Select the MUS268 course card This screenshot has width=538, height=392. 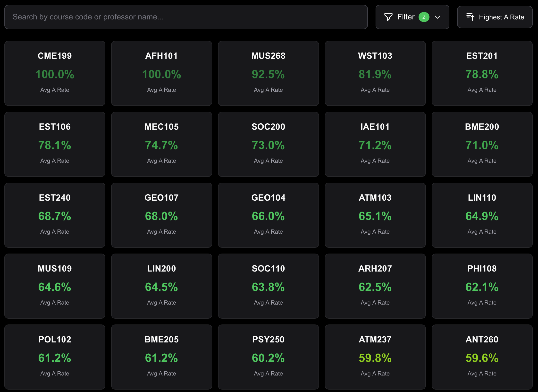(268, 73)
